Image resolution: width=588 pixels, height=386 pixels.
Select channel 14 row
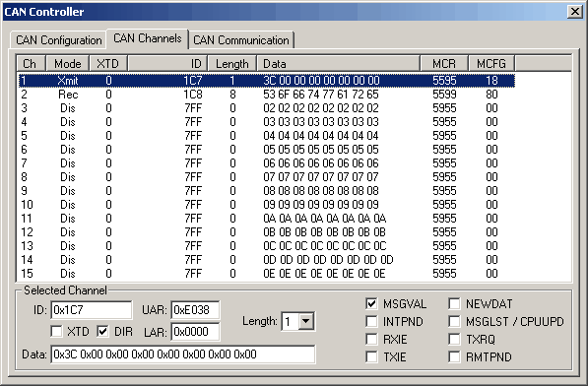tap(266, 260)
